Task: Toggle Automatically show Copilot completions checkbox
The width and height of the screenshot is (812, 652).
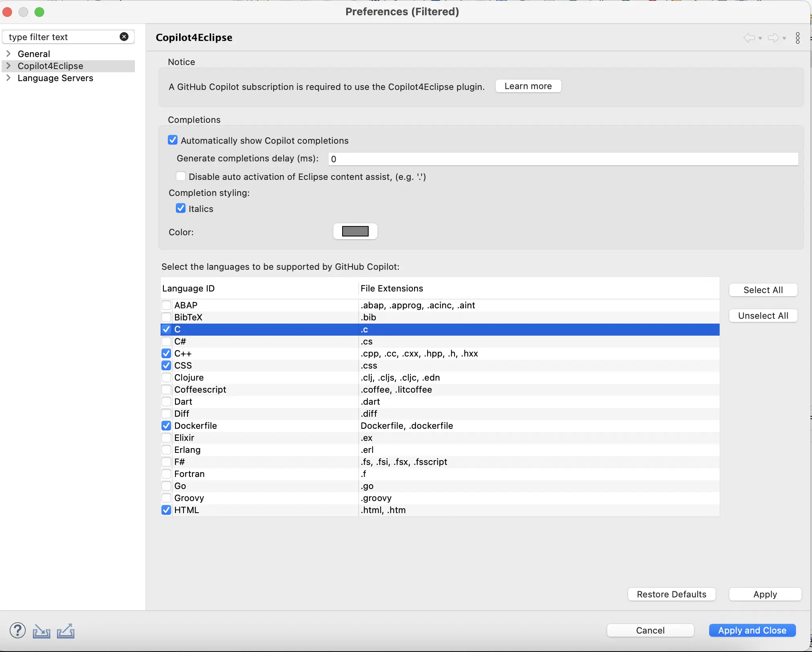Action: click(x=173, y=140)
